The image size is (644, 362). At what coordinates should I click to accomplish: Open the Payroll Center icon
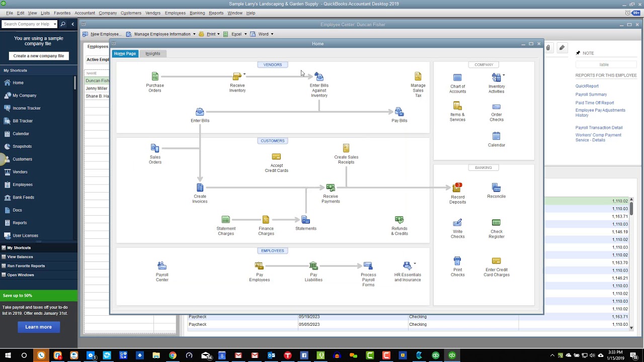click(x=162, y=266)
